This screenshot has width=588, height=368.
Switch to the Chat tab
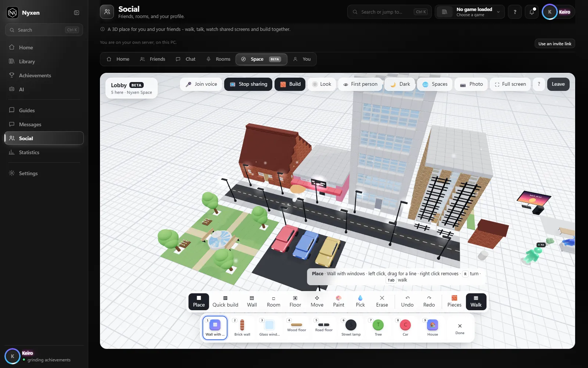click(x=186, y=59)
